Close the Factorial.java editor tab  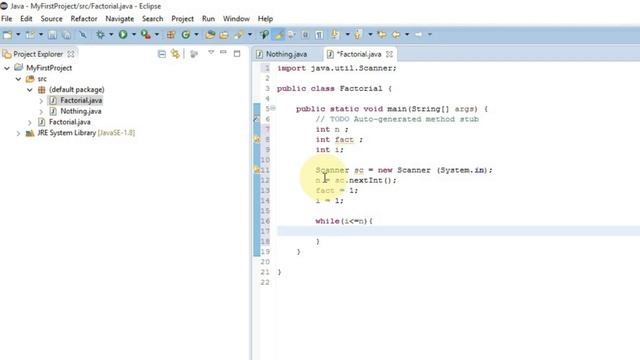click(389, 54)
